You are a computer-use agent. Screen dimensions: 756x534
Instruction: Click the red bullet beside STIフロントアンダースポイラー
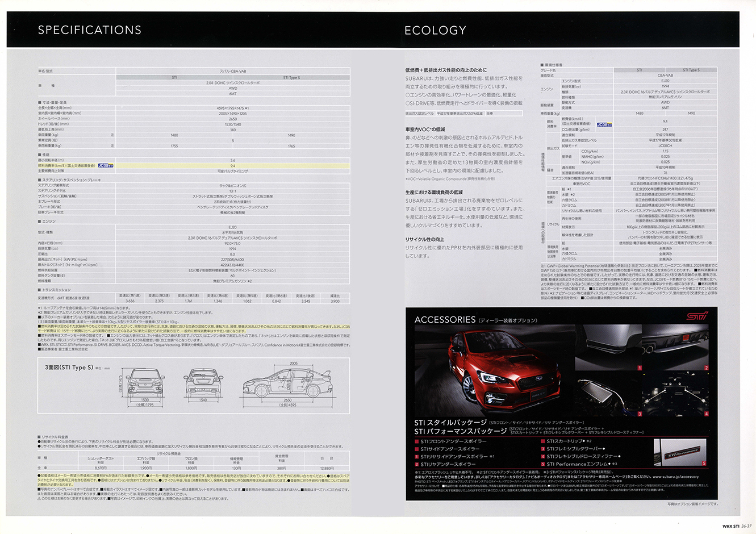417,441
